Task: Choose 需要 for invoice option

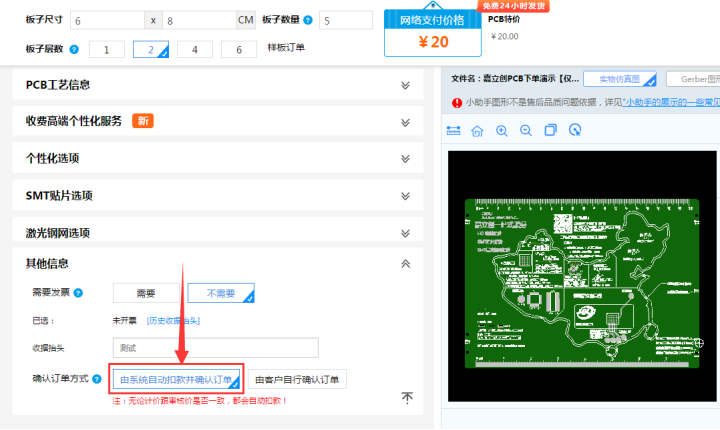Action: (145, 293)
